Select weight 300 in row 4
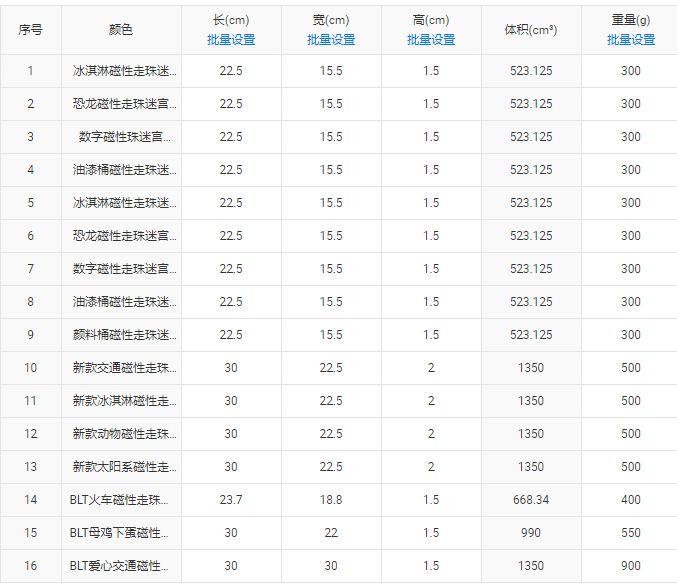The height and width of the screenshot is (586, 677). (631, 170)
